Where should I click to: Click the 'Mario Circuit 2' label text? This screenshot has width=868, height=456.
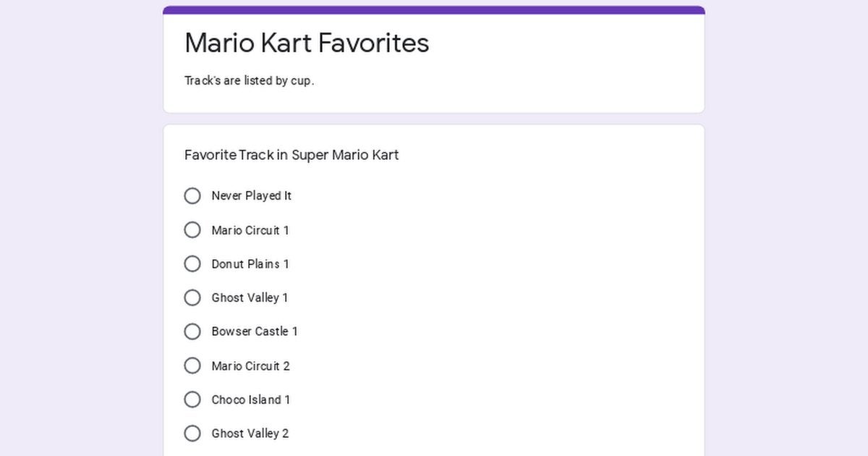point(250,366)
